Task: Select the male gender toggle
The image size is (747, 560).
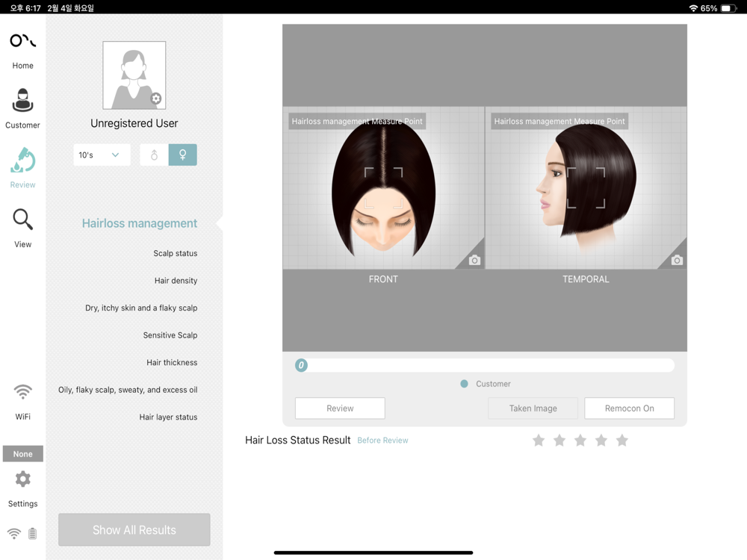Action: [x=154, y=155]
